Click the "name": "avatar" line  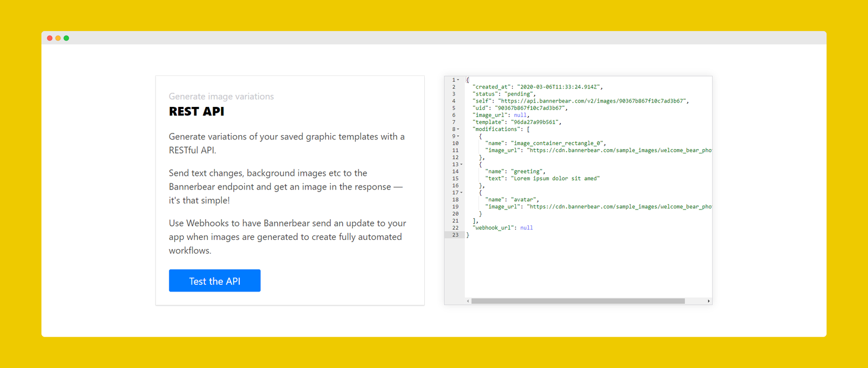coord(512,200)
